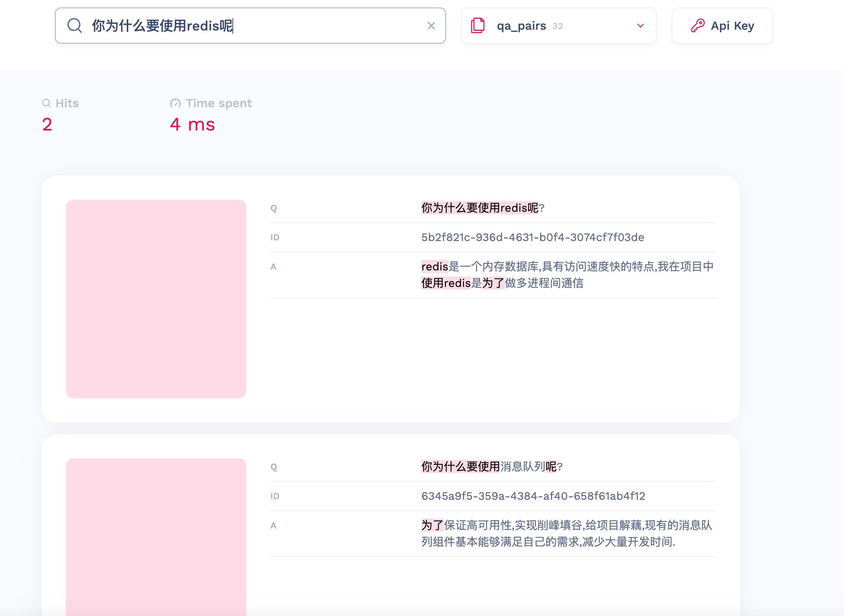This screenshot has height=616, width=844.
Task: Click the first answer text about 内存数据库
Action: 567,275
